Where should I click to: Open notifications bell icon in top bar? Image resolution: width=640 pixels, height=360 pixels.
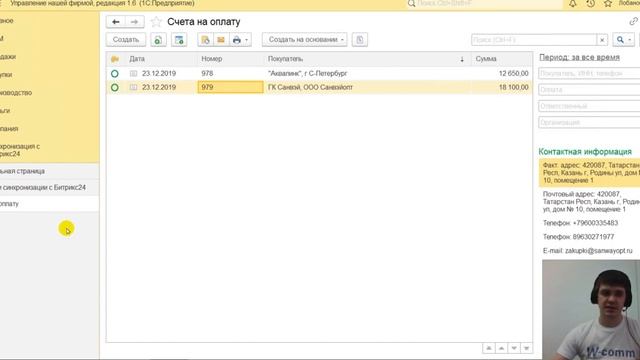pyautogui.click(x=573, y=4)
